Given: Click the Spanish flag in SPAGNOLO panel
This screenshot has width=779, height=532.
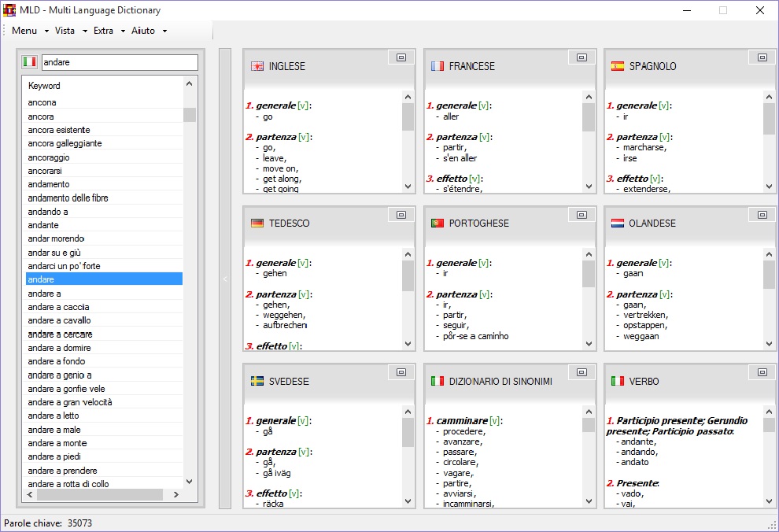Looking at the screenshot, I should click(618, 66).
